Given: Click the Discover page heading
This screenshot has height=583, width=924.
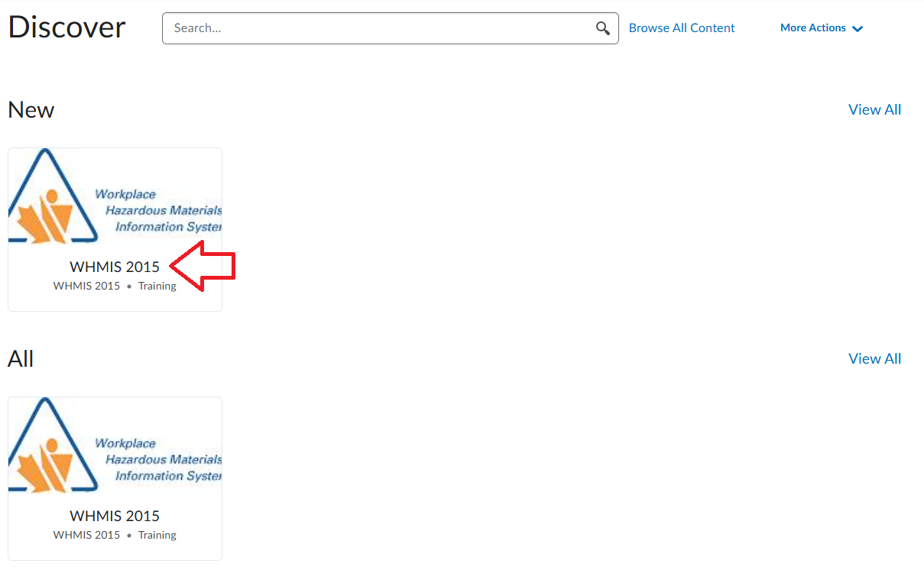Looking at the screenshot, I should click(66, 27).
